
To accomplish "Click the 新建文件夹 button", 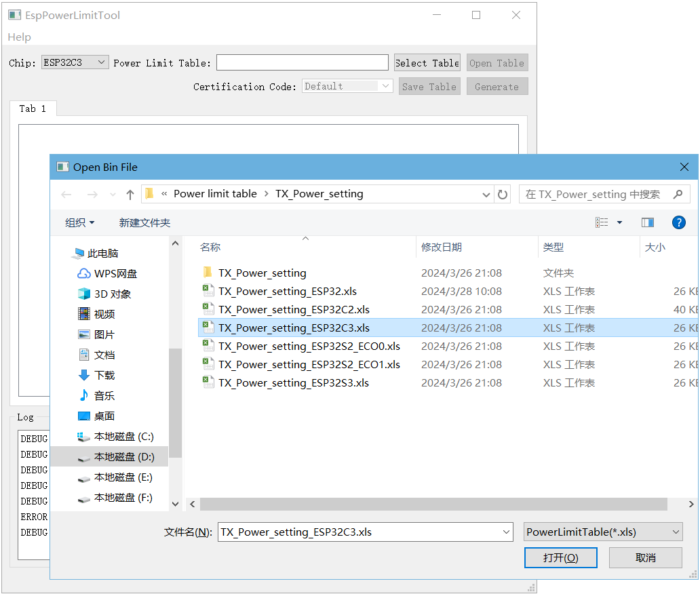I will 144,222.
